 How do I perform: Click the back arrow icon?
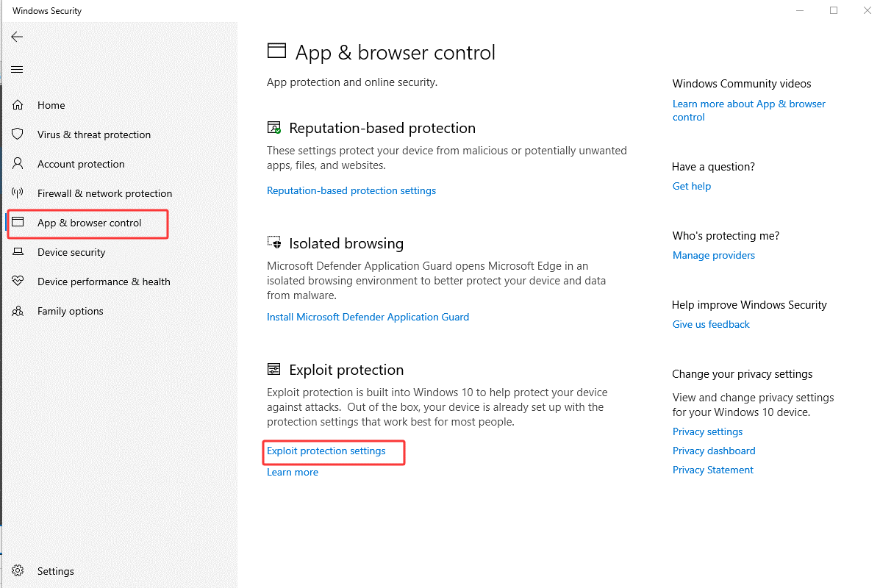tap(17, 37)
